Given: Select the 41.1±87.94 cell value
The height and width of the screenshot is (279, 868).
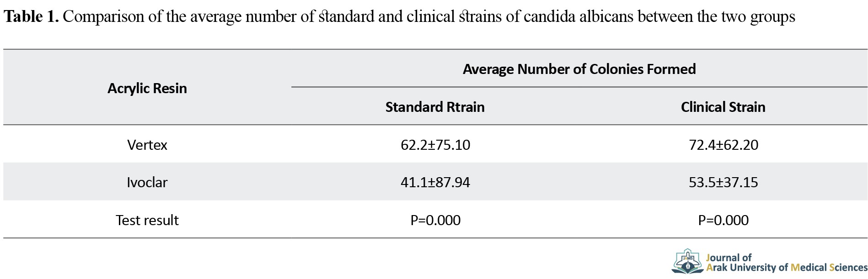Looking at the screenshot, I should click(x=435, y=182).
